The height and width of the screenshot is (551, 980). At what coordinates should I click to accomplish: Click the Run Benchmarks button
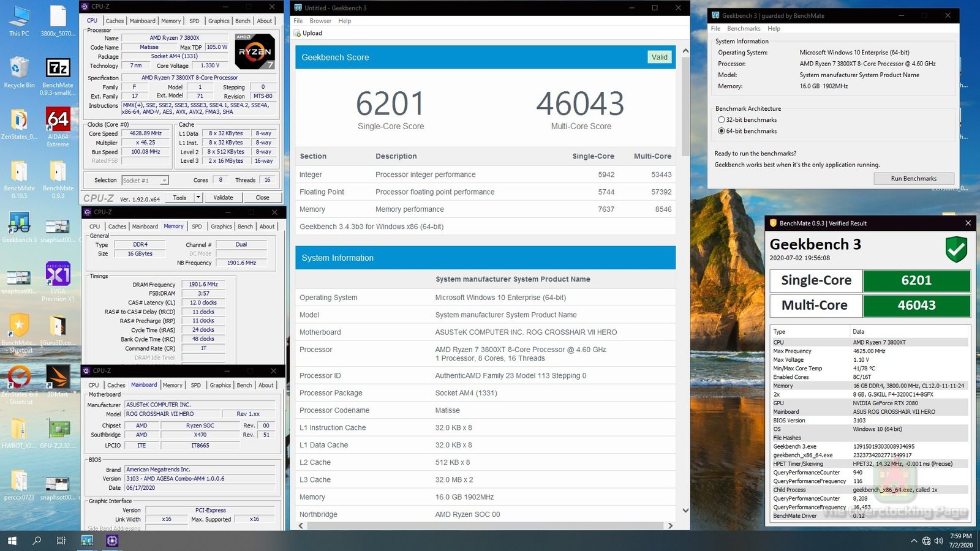coord(913,179)
